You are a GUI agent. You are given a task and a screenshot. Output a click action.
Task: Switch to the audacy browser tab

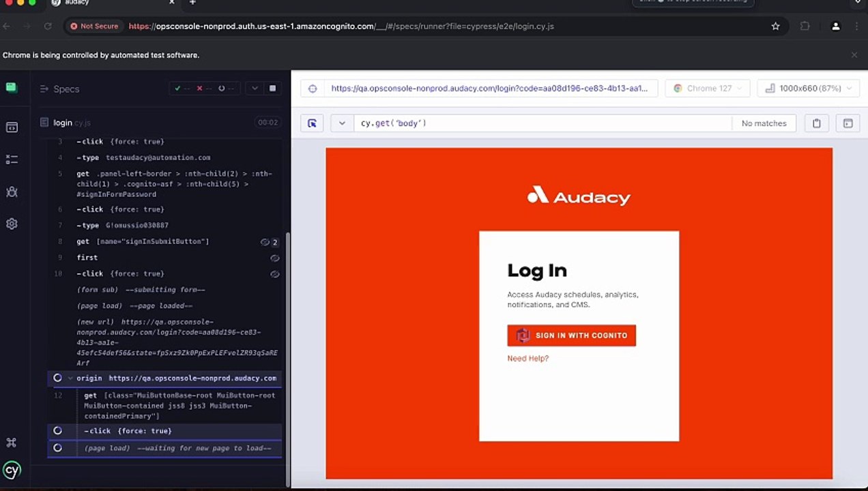(113, 3)
